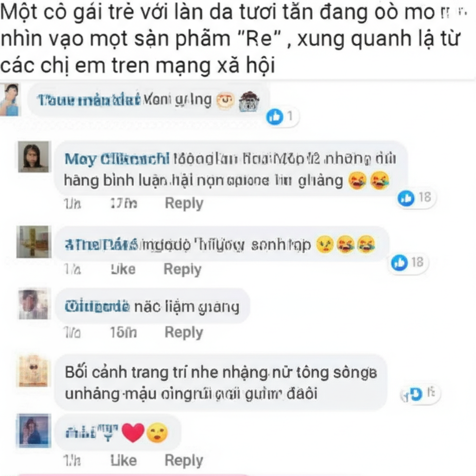Open May's long-haired profile picture

33,157
